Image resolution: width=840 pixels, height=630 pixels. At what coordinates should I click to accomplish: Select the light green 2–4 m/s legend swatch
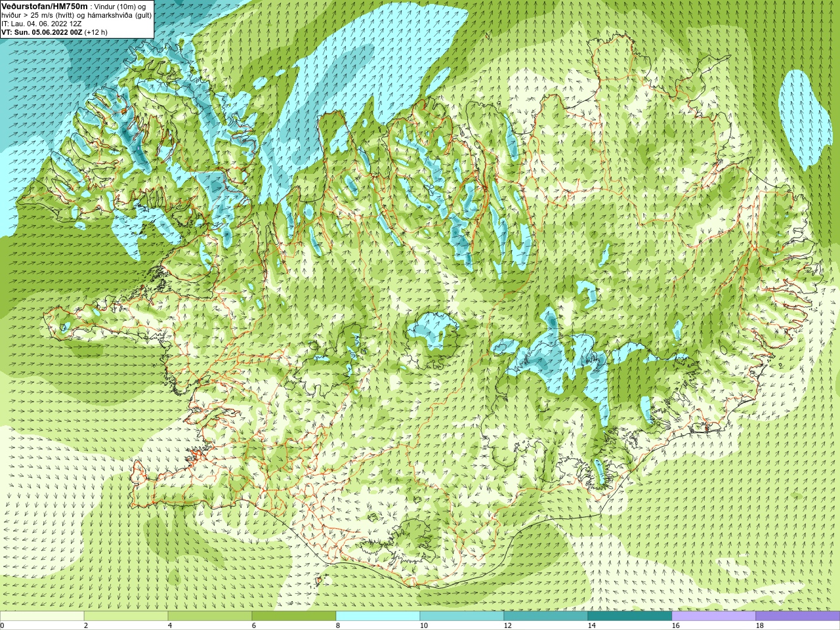[x=126, y=616]
